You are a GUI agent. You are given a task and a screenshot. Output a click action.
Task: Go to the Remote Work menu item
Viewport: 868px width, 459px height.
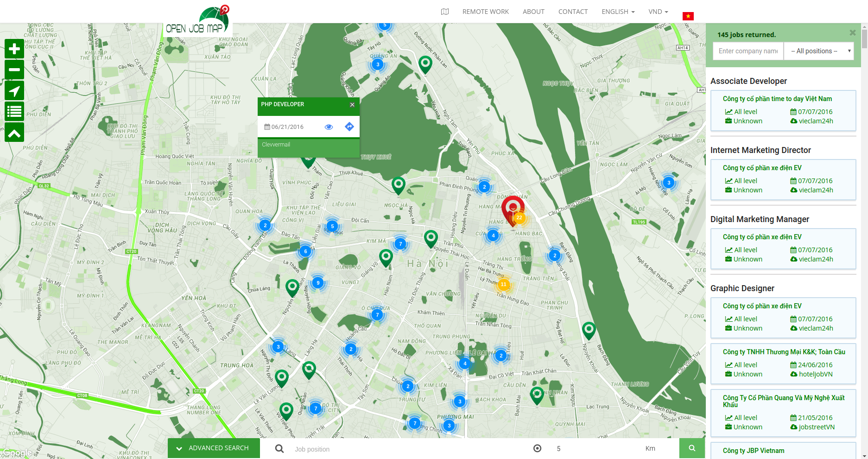point(485,12)
